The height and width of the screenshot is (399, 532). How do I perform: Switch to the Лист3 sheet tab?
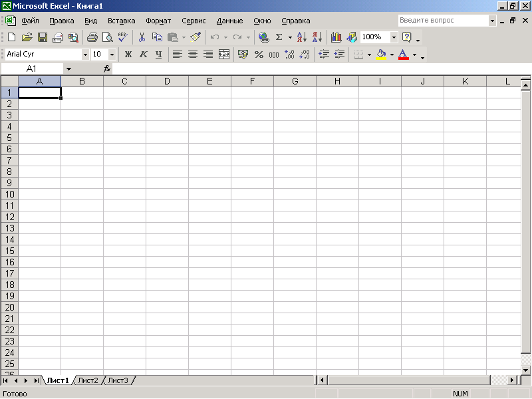coord(118,380)
